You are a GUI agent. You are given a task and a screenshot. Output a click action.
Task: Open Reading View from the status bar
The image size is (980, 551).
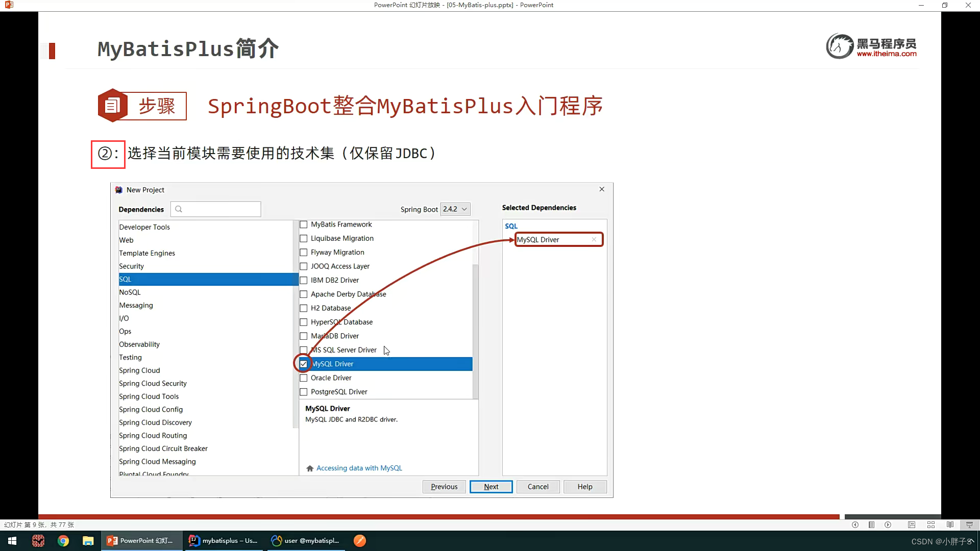click(950, 524)
